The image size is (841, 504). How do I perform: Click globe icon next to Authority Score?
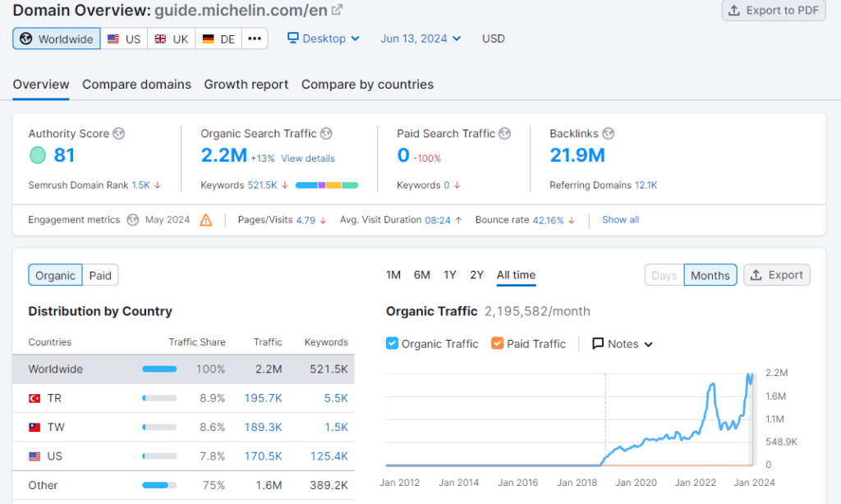tap(119, 134)
